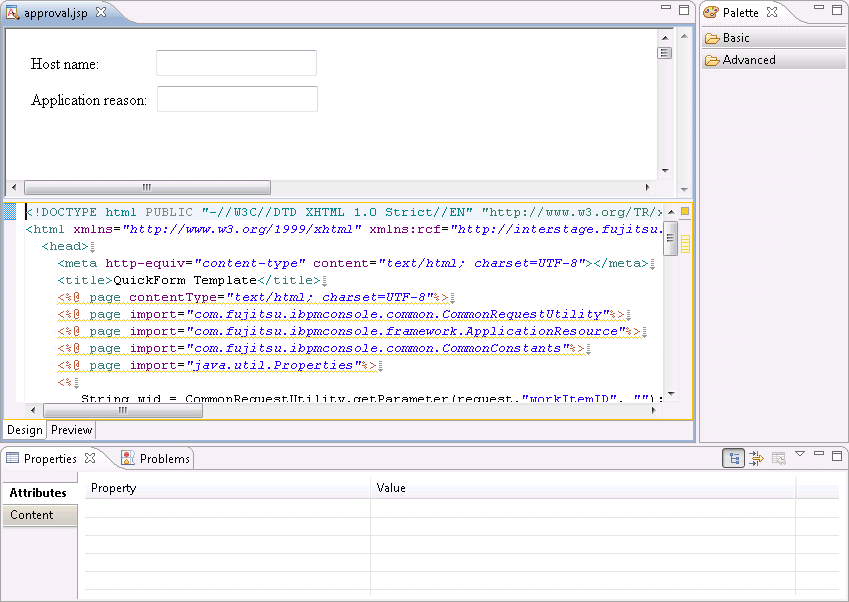Open the Properties view menu dropdown
The image size is (849, 602).
click(800, 454)
